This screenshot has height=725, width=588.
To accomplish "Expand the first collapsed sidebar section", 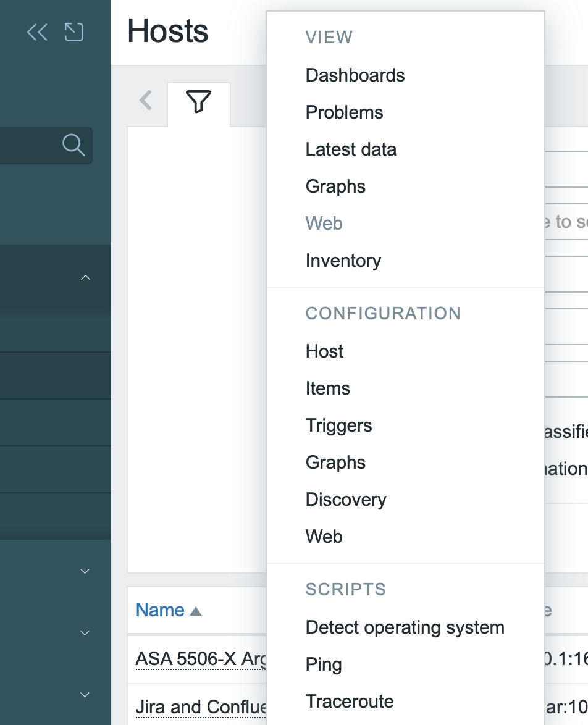I will (86, 571).
